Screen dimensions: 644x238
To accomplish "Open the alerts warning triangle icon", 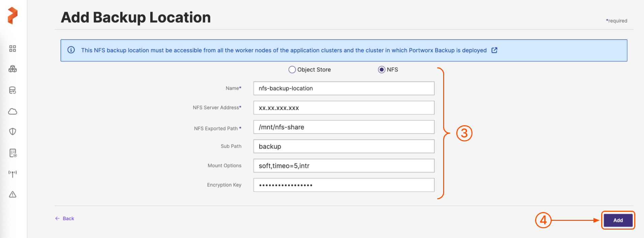I will click(x=12, y=194).
